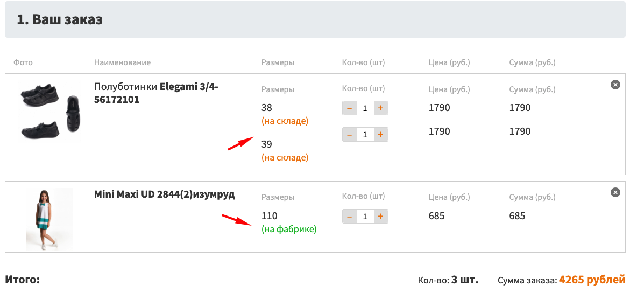Image resolution: width=644 pixels, height=299 pixels.
Task: Click the quantity field for size 38
Action: pos(365,108)
